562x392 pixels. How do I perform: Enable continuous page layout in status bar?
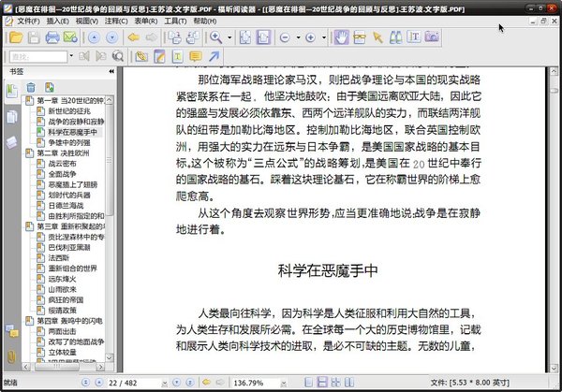[322, 383]
